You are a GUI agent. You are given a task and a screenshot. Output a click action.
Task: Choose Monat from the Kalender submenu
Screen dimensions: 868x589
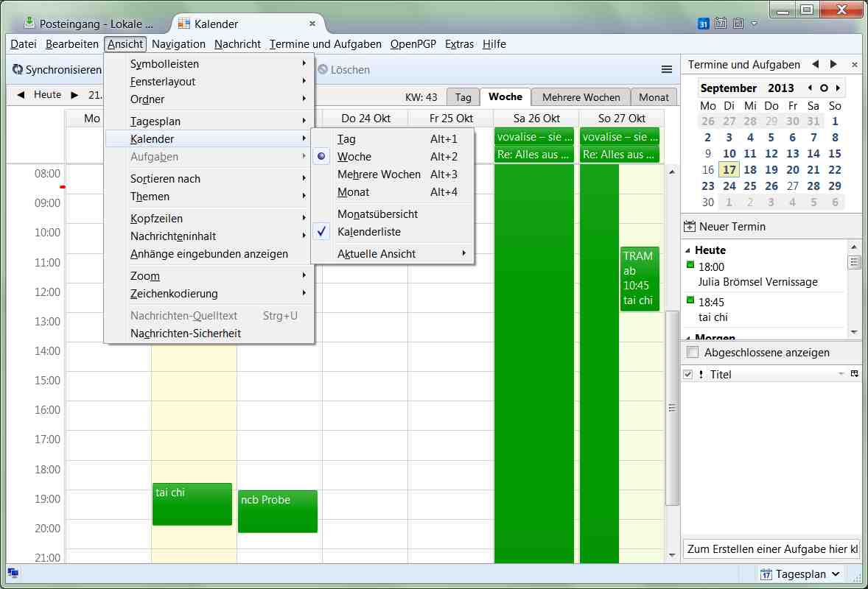[353, 192]
